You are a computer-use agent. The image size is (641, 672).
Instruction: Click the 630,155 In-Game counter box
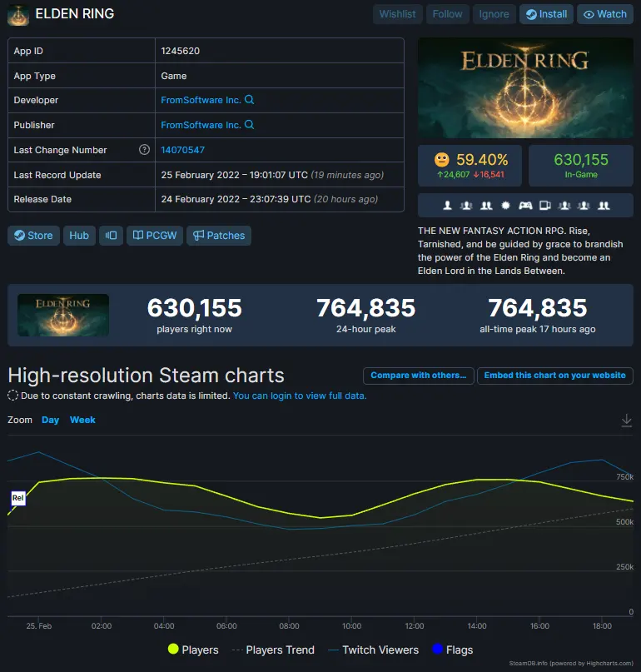point(580,166)
